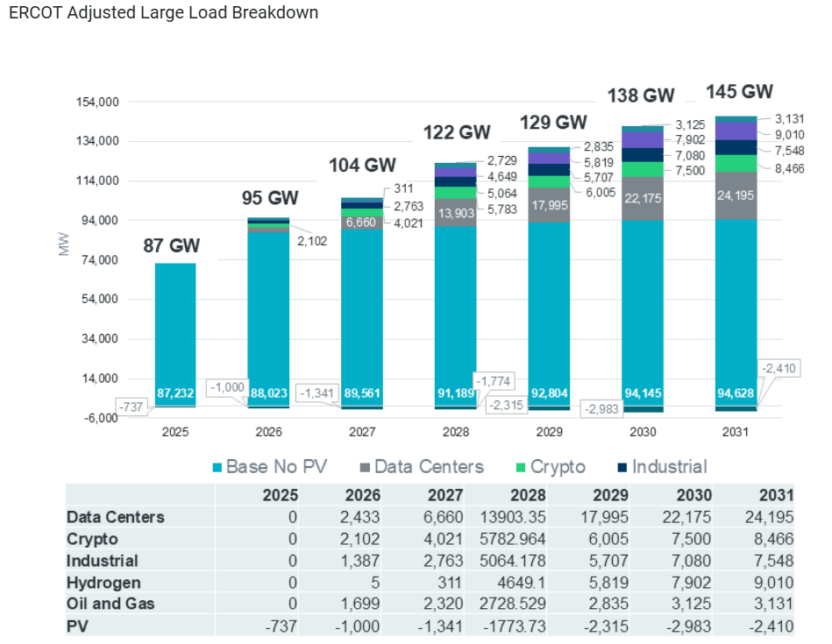Click the -2,410 PV callout in the chart
Viewport: 832px width, 644px height.
tap(779, 368)
